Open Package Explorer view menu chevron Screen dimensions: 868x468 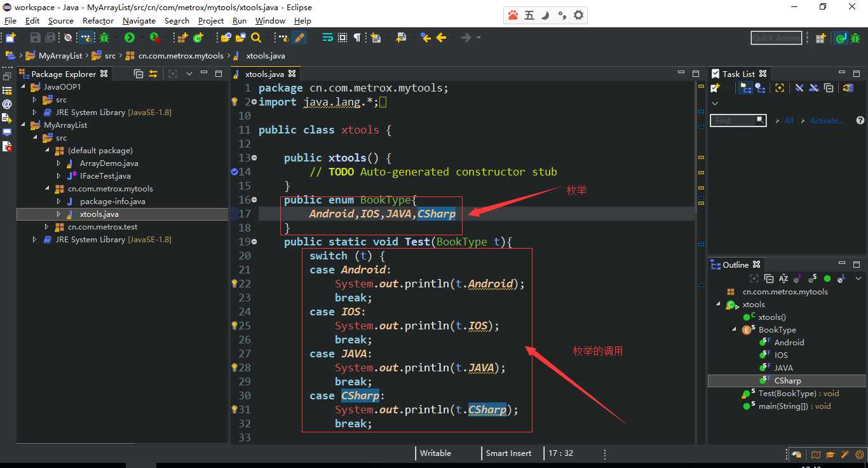pyautogui.click(x=189, y=74)
